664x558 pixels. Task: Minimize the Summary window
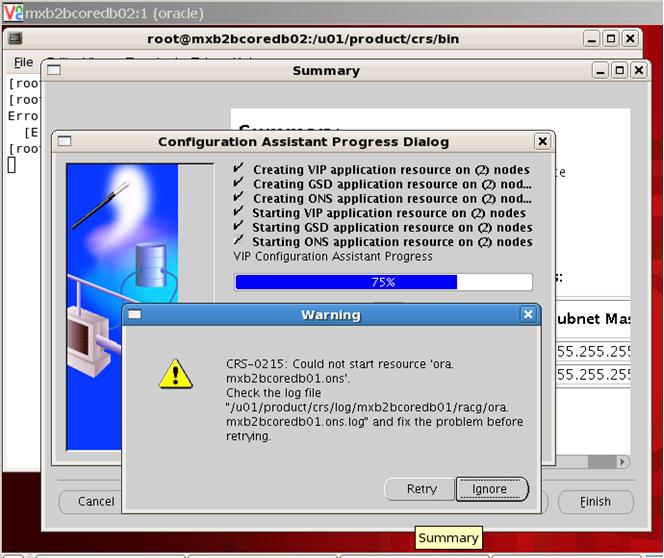[600, 70]
